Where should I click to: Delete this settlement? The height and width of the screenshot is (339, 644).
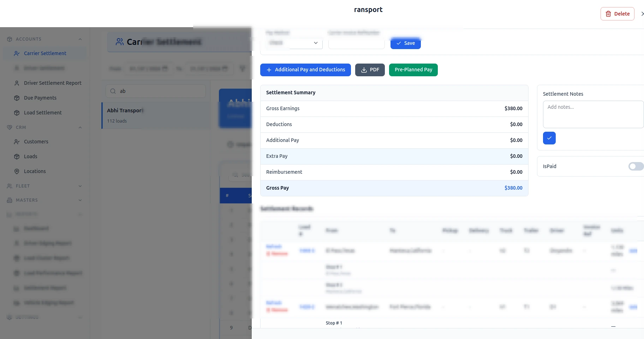pos(618,14)
